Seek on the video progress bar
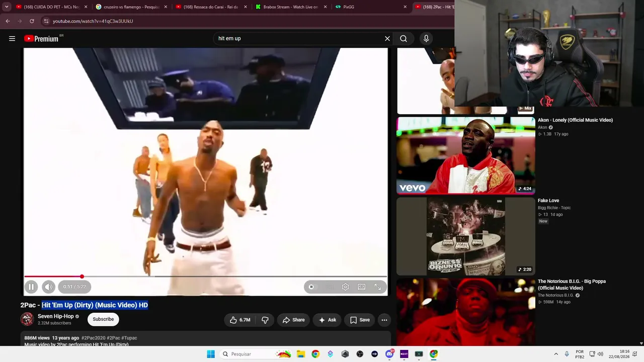 pyautogui.click(x=206, y=277)
